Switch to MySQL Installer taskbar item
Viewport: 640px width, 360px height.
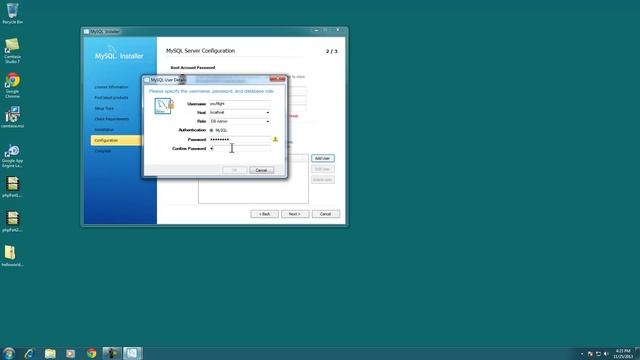(133, 353)
